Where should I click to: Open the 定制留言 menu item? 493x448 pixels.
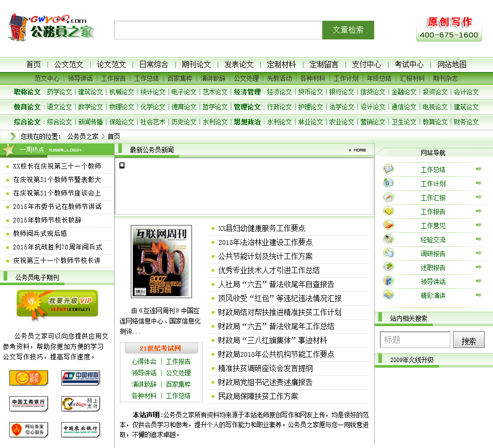tap(324, 64)
